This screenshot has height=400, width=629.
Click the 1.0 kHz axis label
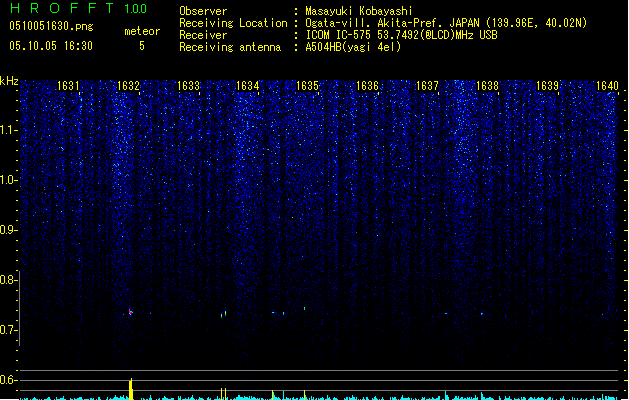click(9, 180)
